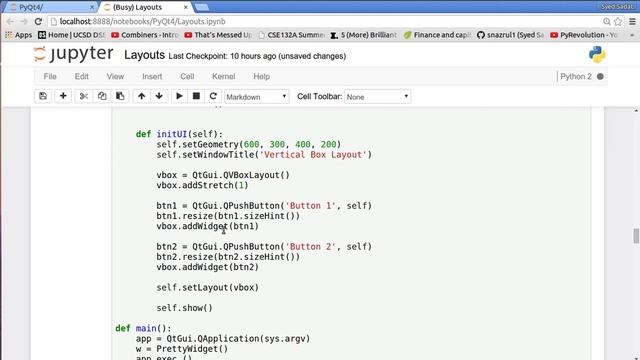
Task: Open the cell type Markdown dropdown
Action: pos(256,97)
